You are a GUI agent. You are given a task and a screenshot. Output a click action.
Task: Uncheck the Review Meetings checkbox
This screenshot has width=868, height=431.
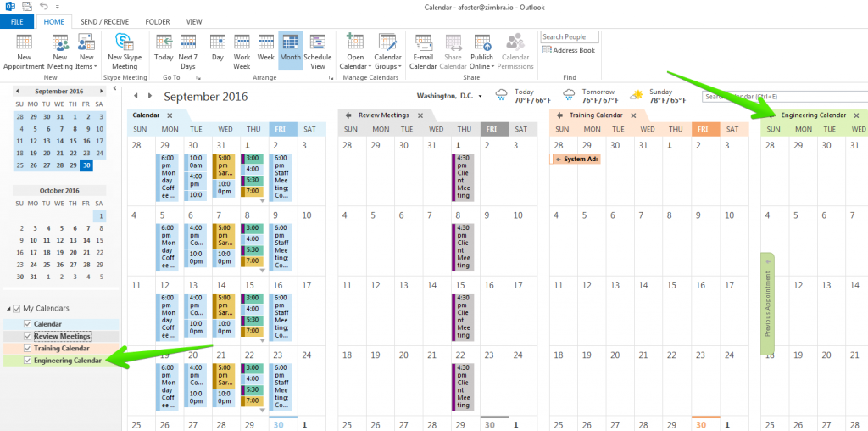28,336
